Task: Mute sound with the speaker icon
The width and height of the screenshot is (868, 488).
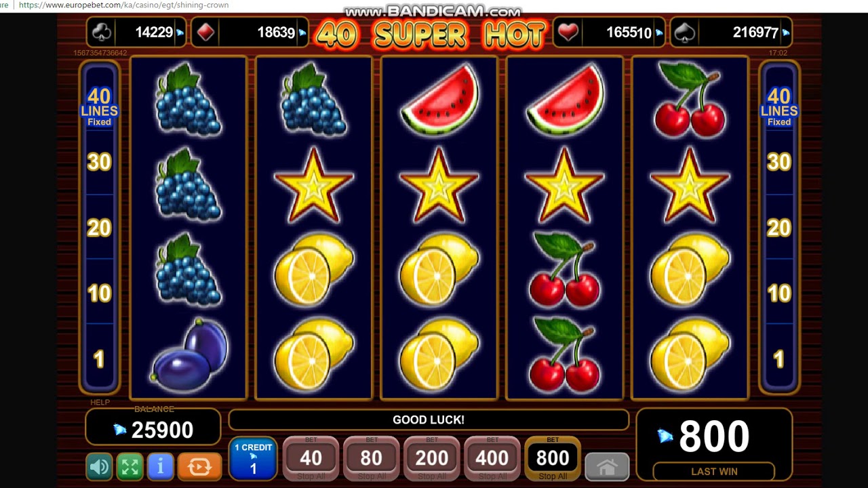Action: point(99,466)
